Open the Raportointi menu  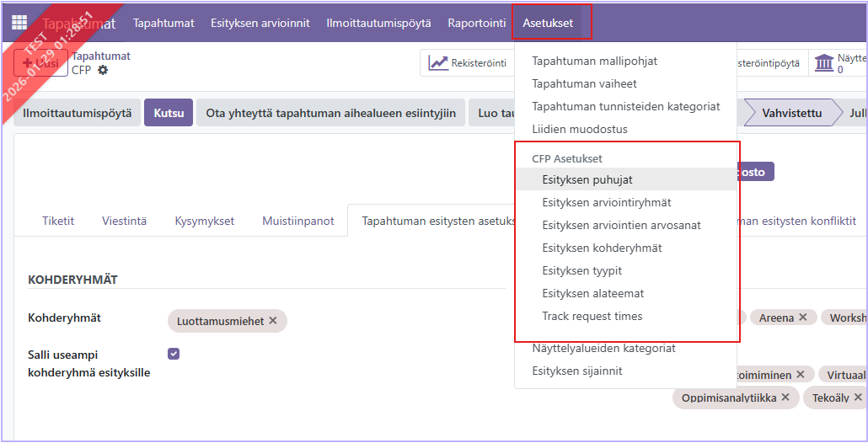click(x=477, y=23)
